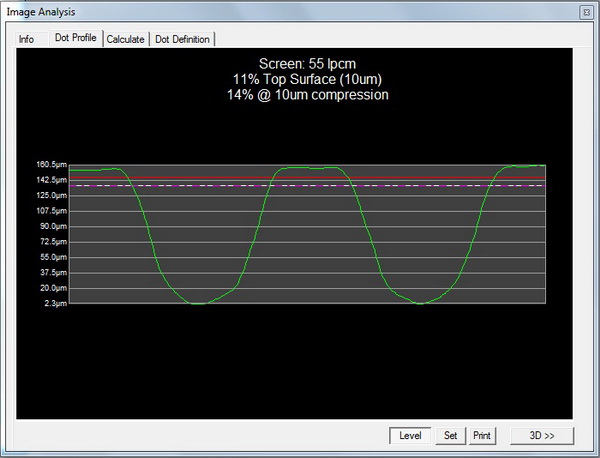This screenshot has height=458, width=600.
Task: Expand the 3D >> view
Action: 541,435
